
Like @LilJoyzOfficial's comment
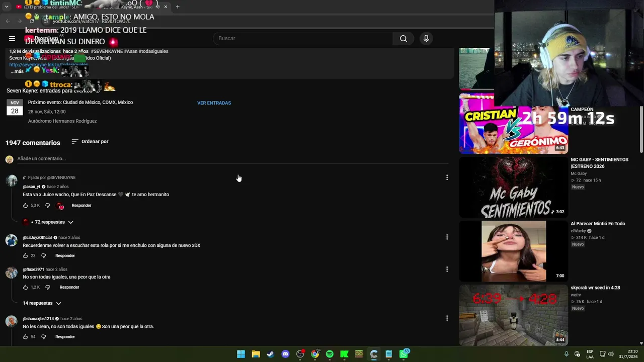(x=25, y=256)
